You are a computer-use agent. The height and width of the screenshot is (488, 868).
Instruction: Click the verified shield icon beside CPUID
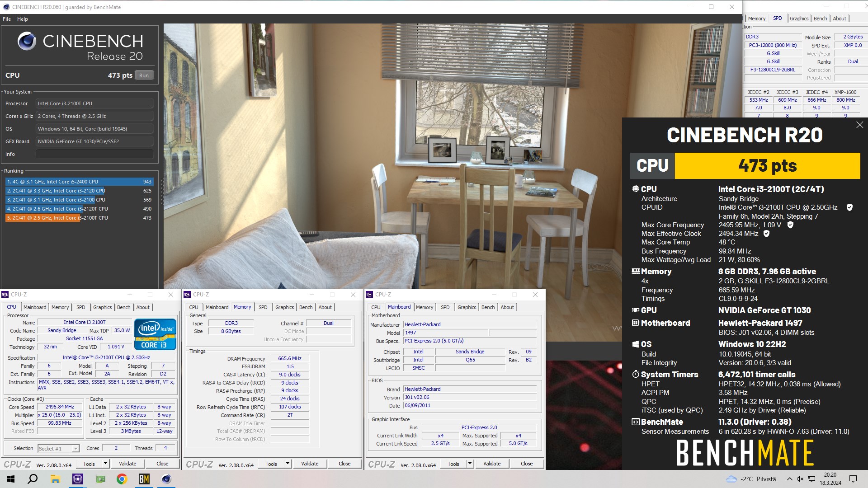(x=849, y=207)
